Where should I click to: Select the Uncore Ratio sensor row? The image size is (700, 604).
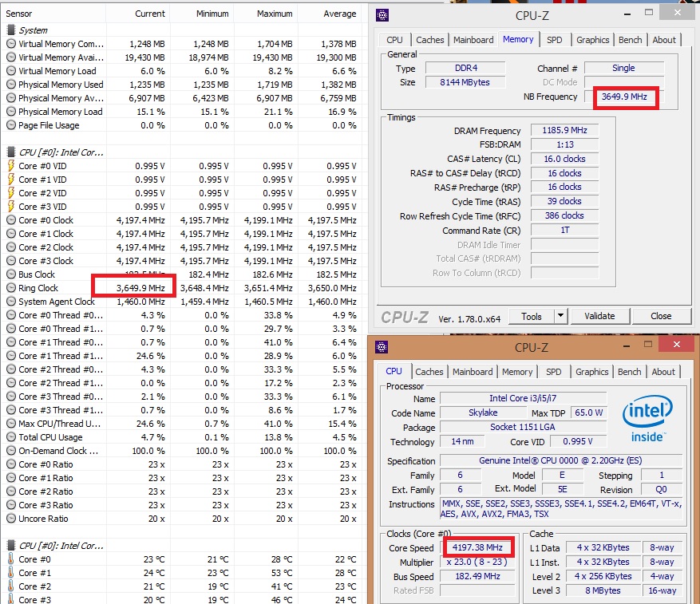coord(181,519)
